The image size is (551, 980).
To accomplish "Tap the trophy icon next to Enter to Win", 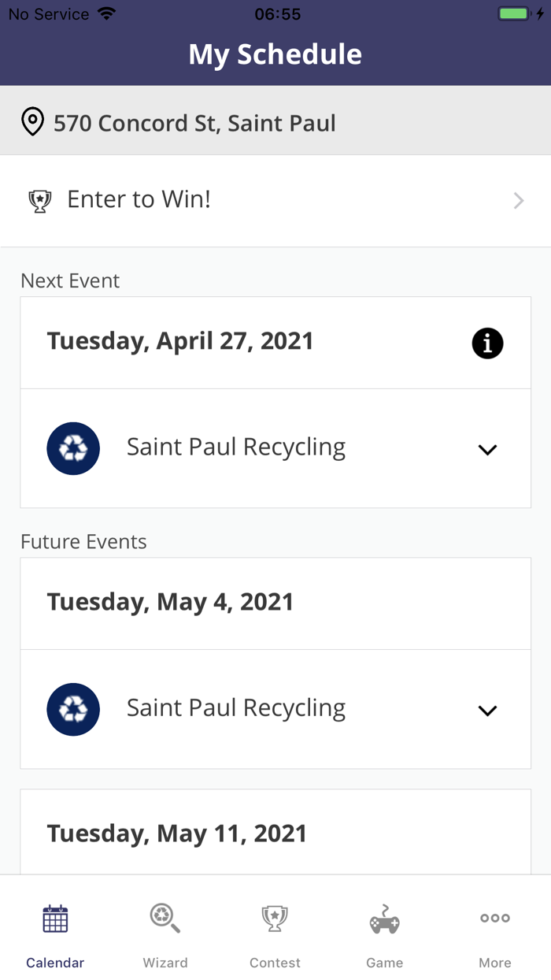I will pos(40,200).
